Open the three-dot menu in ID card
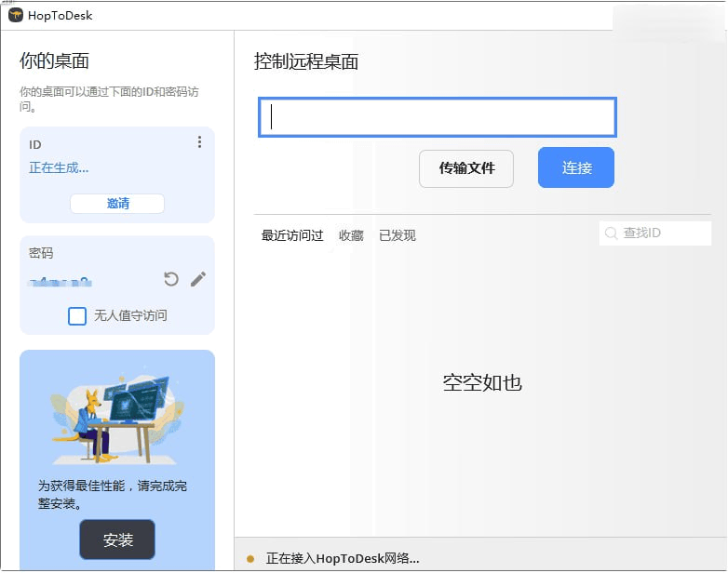Image resolution: width=728 pixels, height=573 pixels. coord(199,142)
